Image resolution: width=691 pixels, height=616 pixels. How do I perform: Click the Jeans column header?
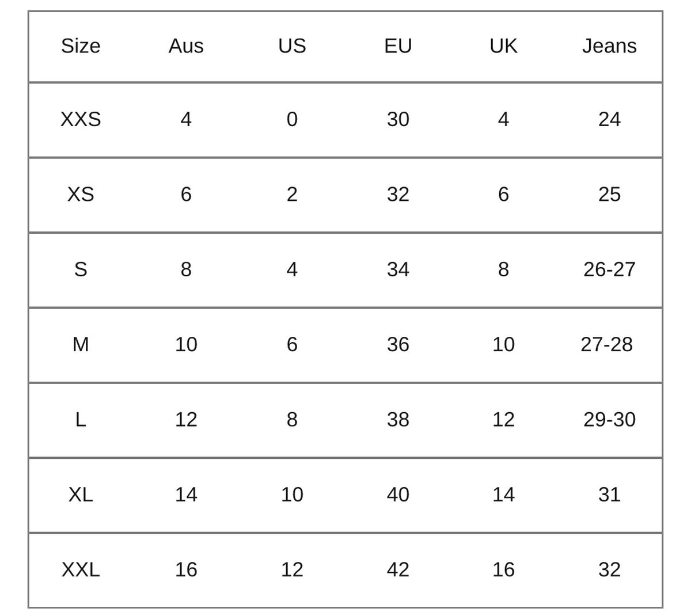tap(609, 46)
